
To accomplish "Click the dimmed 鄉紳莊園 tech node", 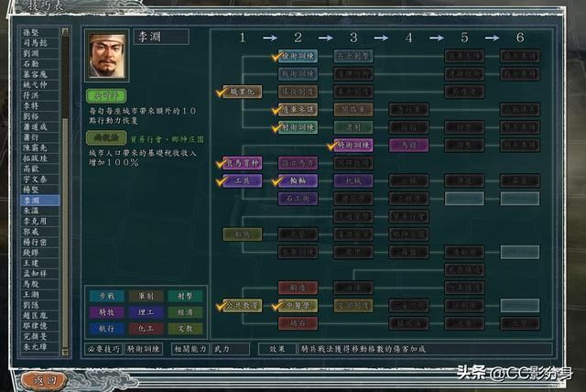I will click(x=409, y=234).
